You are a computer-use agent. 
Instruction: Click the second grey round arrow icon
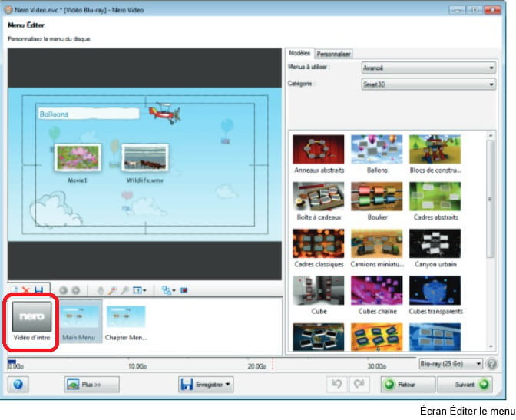(x=76, y=290)
